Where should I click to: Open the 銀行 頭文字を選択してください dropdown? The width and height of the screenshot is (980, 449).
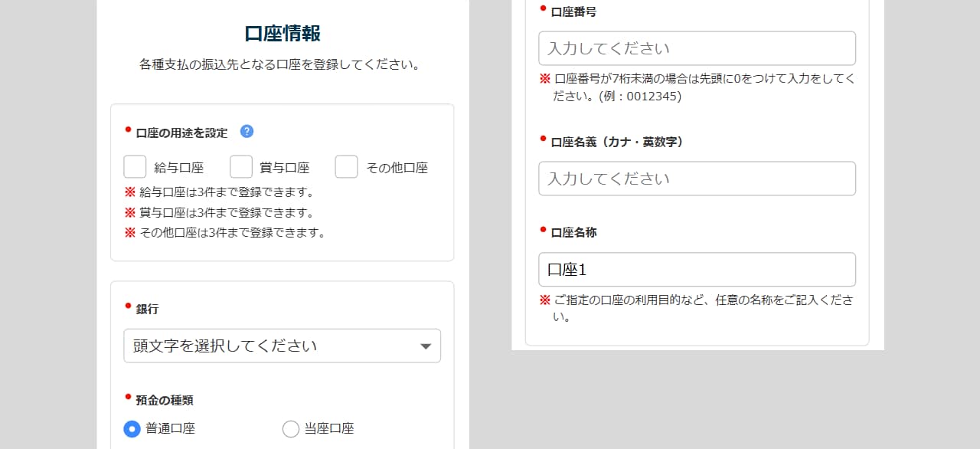[x=282, y=346]
